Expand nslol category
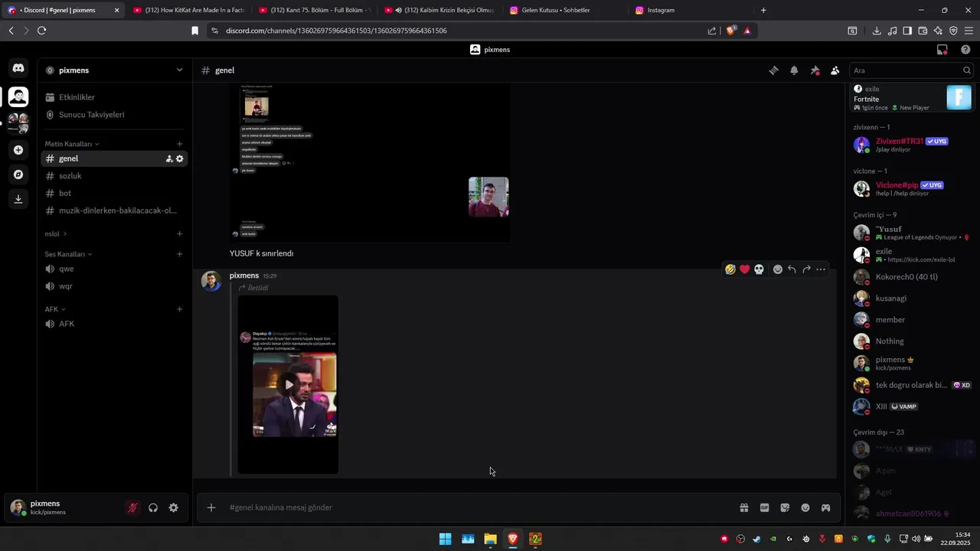 coord(55,234)
